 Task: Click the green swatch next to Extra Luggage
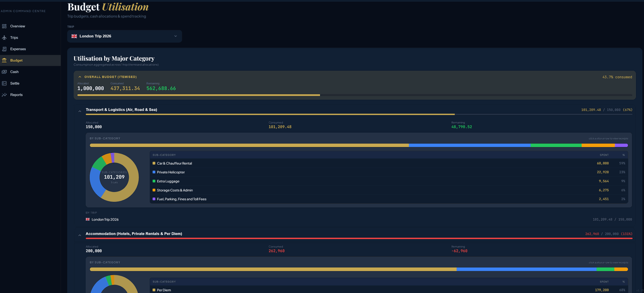click(x=154, y=181)
